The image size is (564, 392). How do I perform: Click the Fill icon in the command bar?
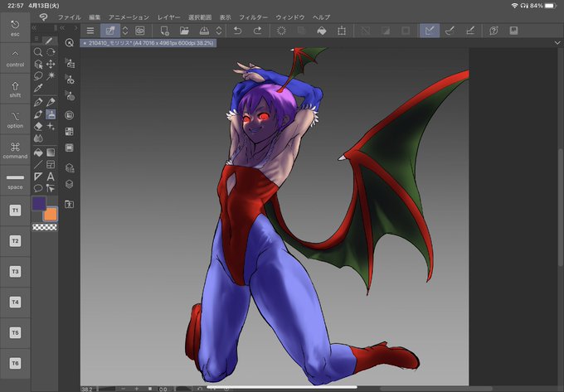[322, 31]
